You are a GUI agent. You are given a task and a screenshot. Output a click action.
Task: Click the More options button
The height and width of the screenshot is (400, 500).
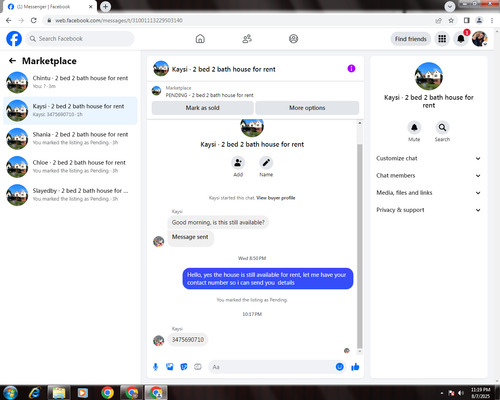[x=307, y=108]
